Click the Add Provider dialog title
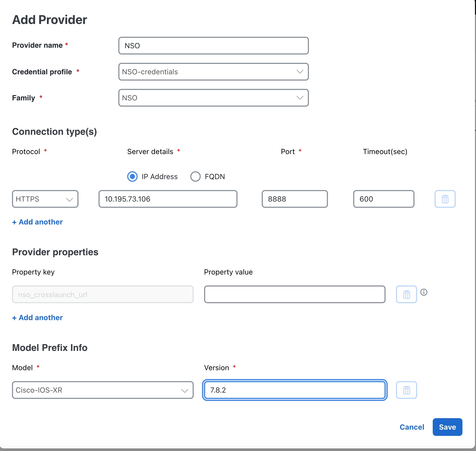The image size is (476, 451). pos(50,20)
